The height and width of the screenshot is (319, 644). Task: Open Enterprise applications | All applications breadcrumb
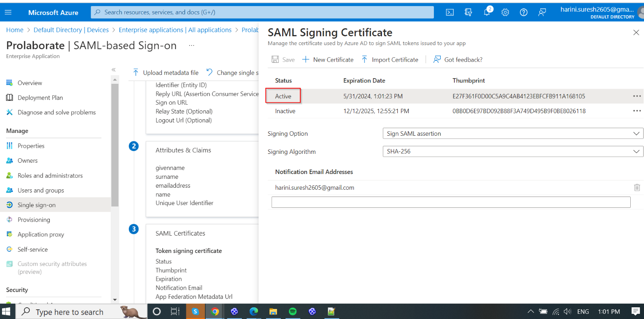(175, 30)
